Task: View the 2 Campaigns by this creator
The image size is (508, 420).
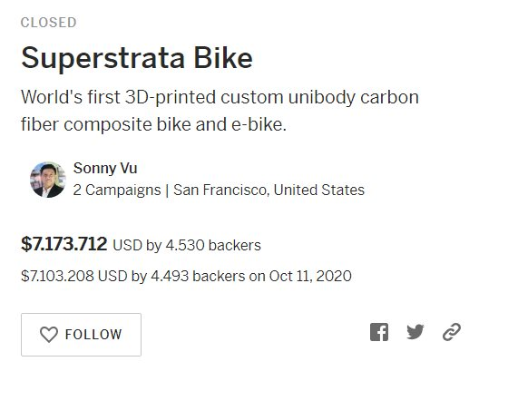Action: point(117,190)
